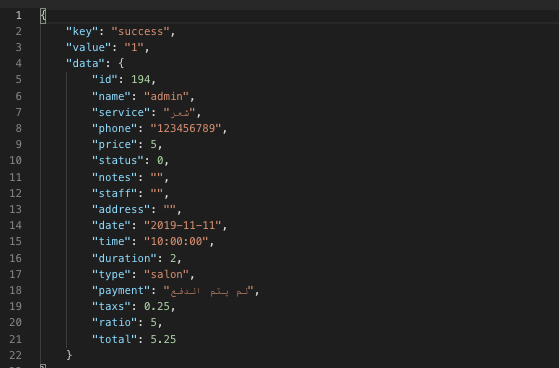This screenshot has width=559, height=368.
Task: Click the phone value "123456789"
Action: (186, 128)
